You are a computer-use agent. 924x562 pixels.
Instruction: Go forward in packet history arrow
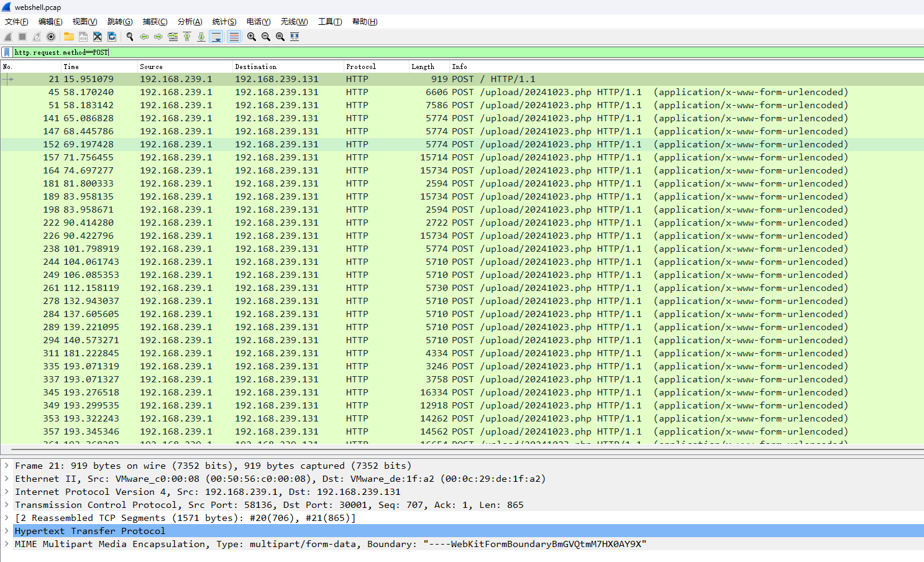(x=158, y=37)
